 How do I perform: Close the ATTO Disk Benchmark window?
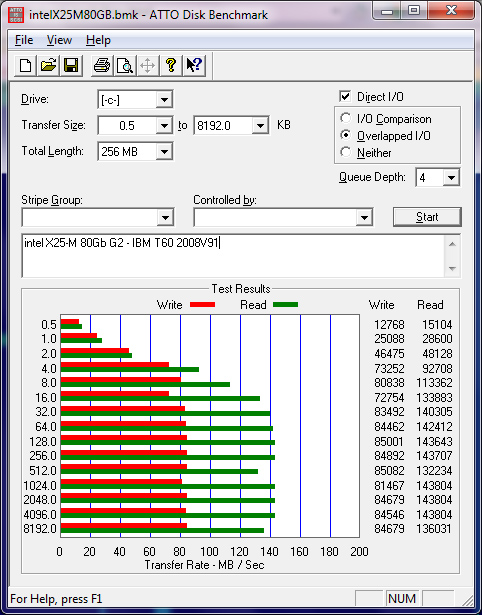(451, 11)
